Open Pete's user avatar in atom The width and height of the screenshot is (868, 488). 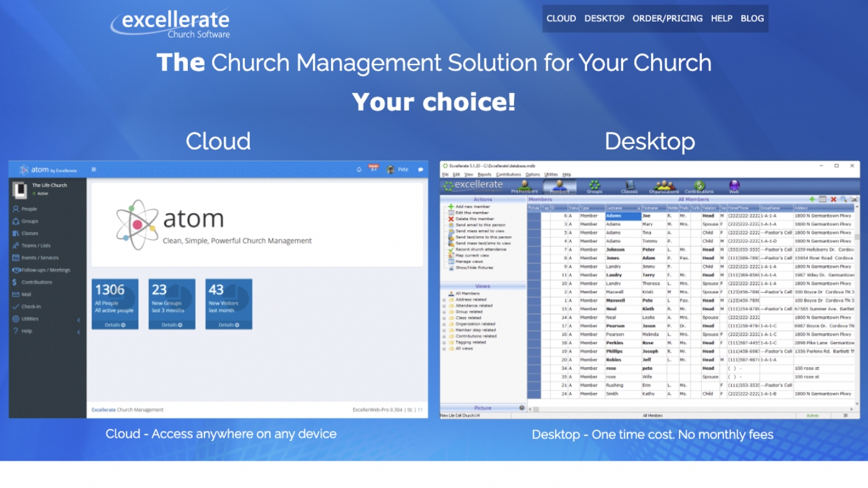point(391,169)
